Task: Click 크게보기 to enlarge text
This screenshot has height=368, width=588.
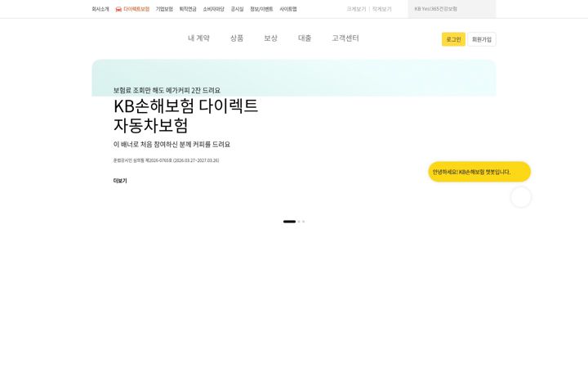Action: click(x=356, y=9)
